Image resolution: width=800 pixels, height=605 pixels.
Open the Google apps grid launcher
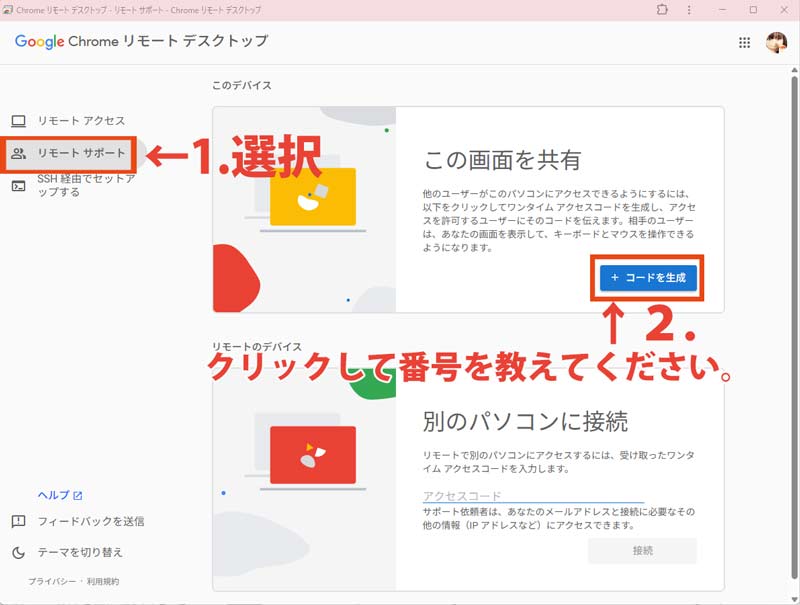point(744,42)
